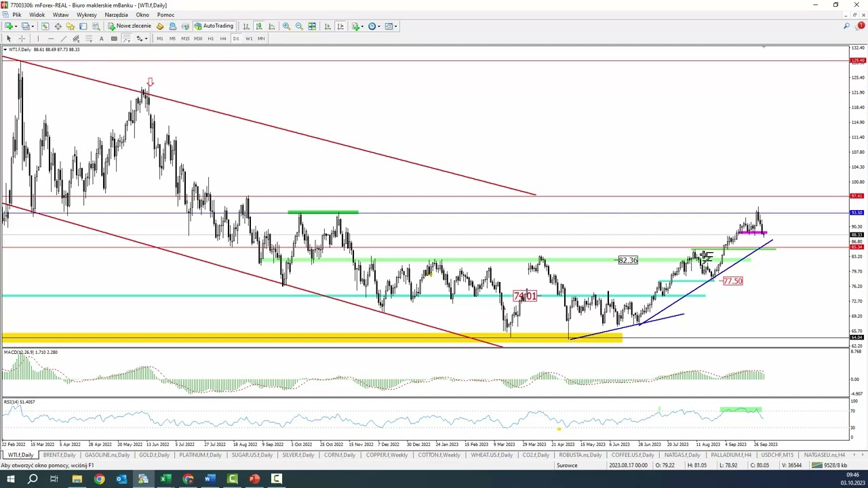
Task: Open the Widok menu
Action: click(x=37, y=15)
